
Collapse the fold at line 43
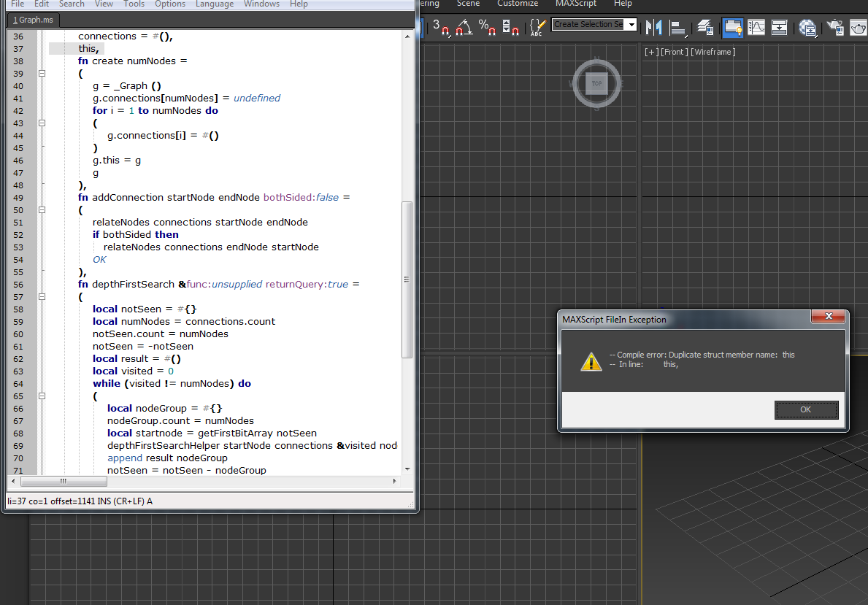(x=42, y=123)
